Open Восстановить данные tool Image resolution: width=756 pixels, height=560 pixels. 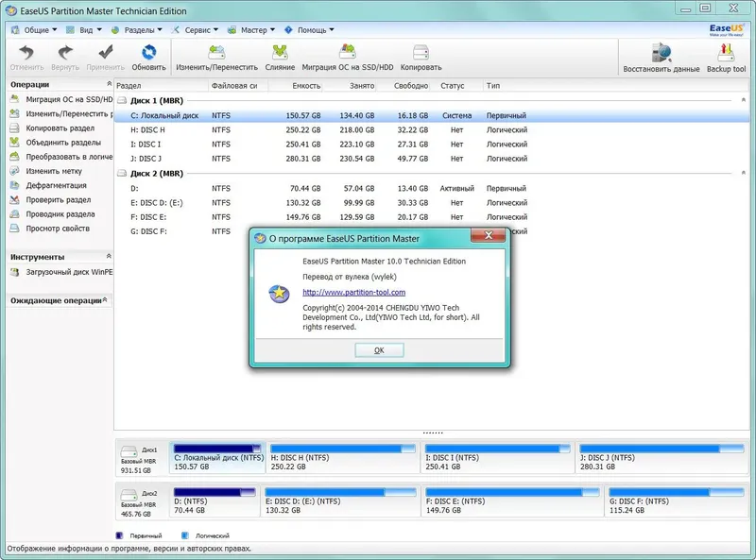[x=661, y=53]
